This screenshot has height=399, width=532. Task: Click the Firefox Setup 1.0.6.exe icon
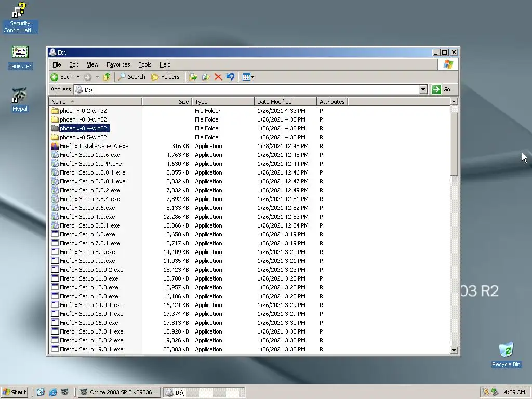[55, 155]
